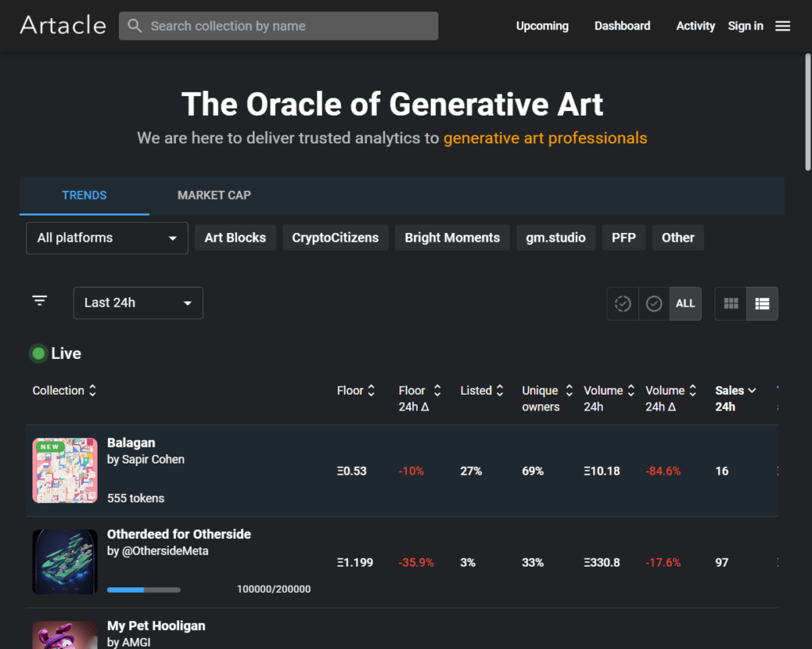The width and height of the screenshot is (812, 649).
Task: Click by @OthersideMeta creator text
Action: click(158, 552)
